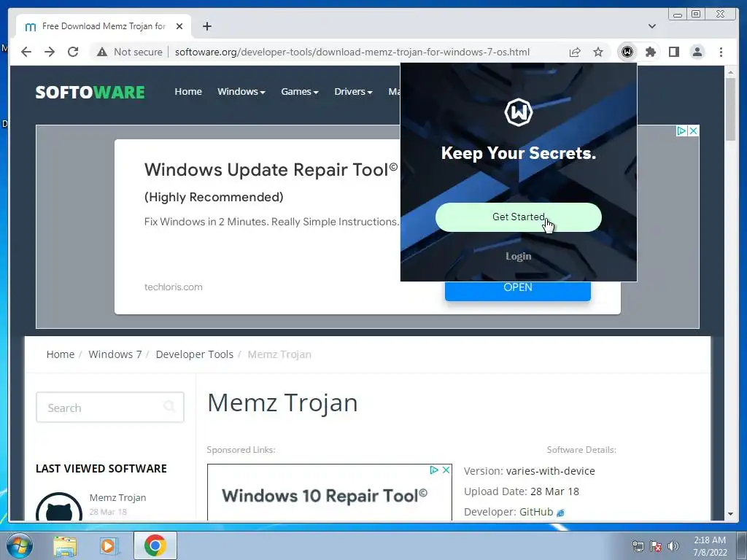Click Login in Windscribe popup

coord(519,256)
